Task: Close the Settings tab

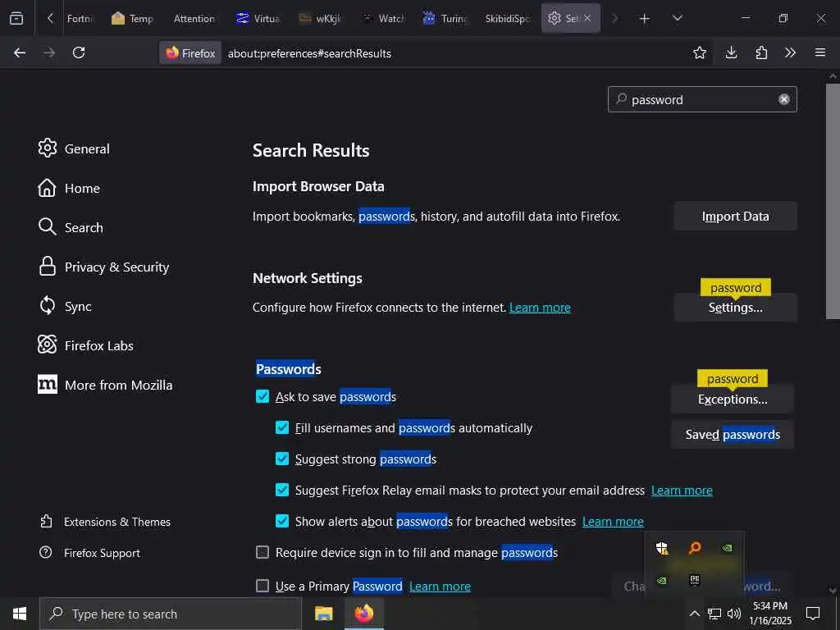Action: (587, 18)
